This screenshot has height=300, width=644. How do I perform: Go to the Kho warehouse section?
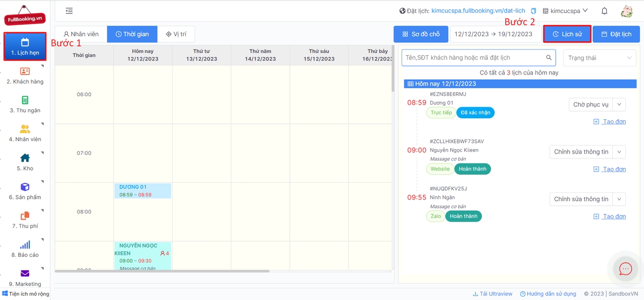click(25, 162)
